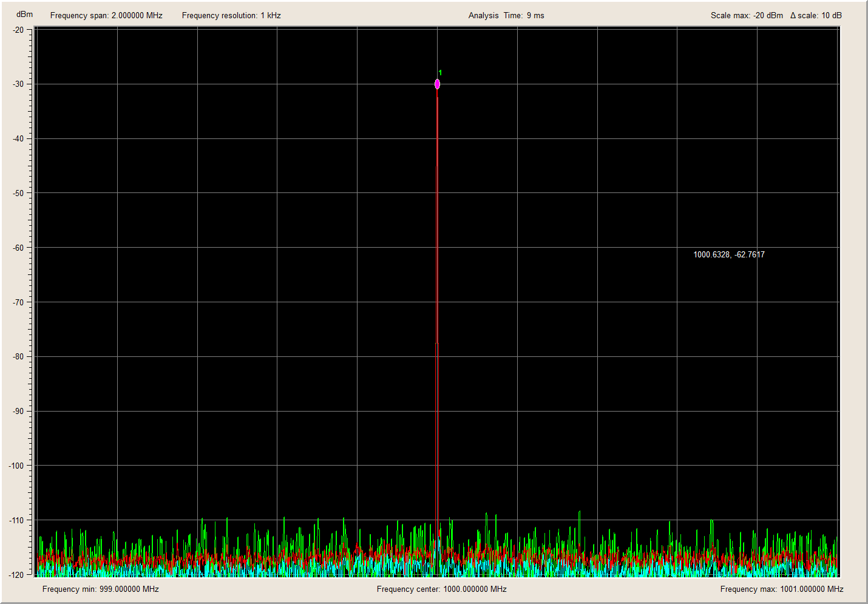The image size is (868, 604).
Task: Select the Analysis Time 9 ms readout
Action: pos(506,16)
